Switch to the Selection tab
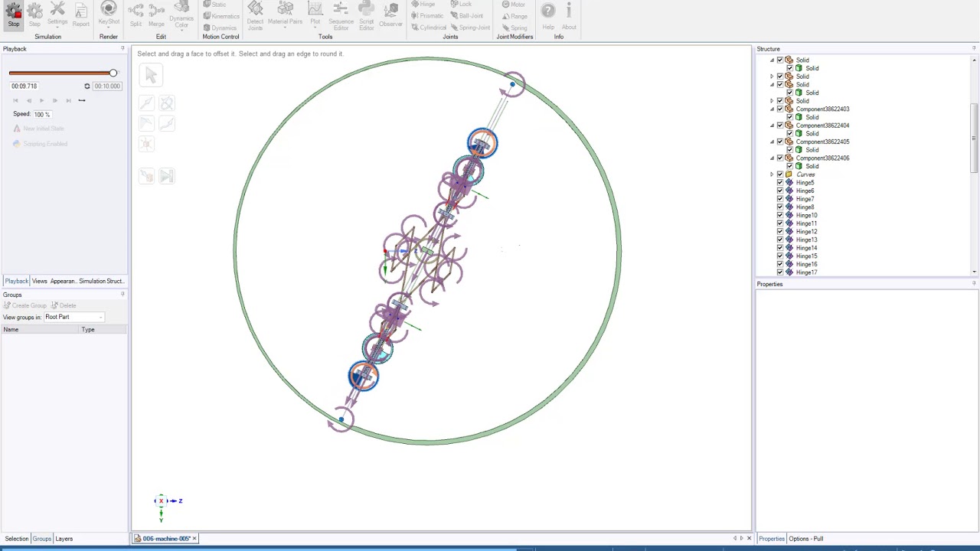Image resolution: width=980 pixels, height=551 pixels. (16, 539)
